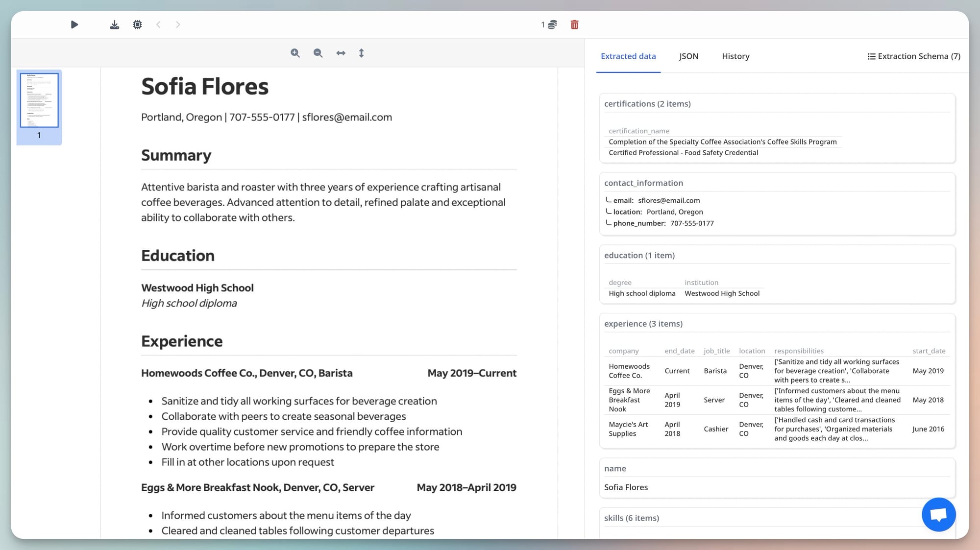Go to the previous document arrow
Screen dimensions: 980x550
[158, 24]
